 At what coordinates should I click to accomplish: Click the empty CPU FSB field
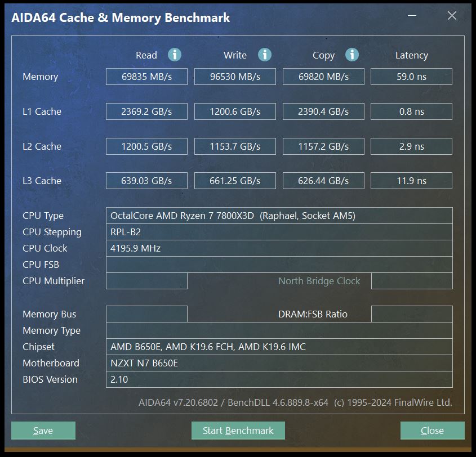click(279, 265)
